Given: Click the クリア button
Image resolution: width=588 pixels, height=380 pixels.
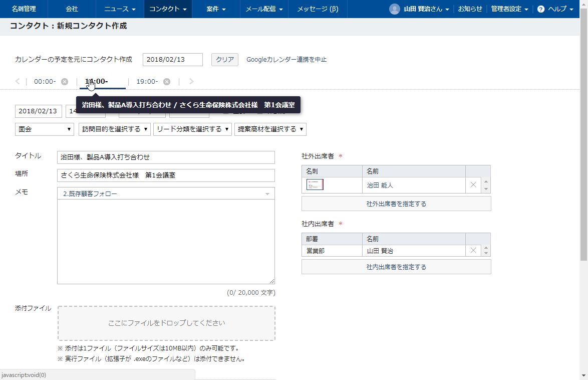Looking at the screenshot, I should [x=224, y=59].
